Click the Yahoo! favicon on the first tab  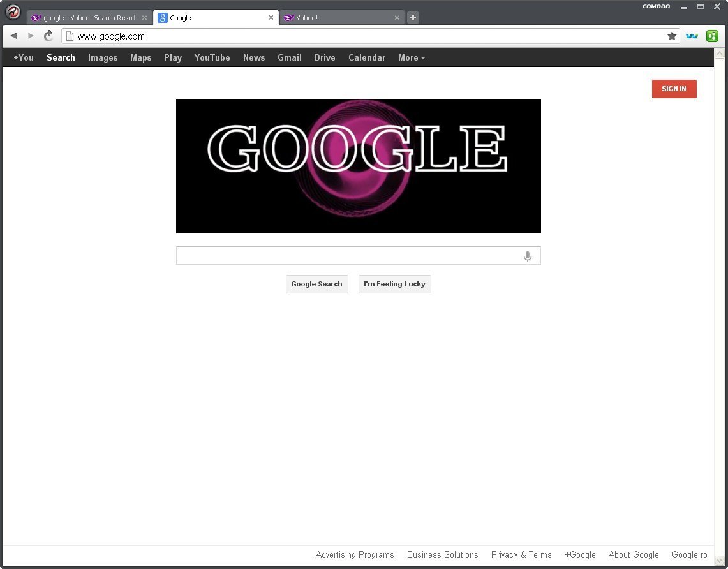coord(36,17)
